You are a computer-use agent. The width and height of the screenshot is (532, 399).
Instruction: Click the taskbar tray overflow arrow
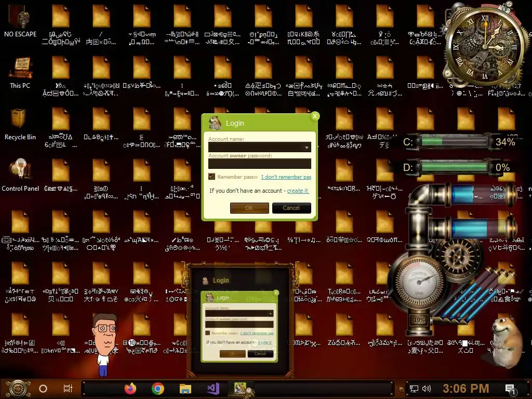click(x=402, y=389)
